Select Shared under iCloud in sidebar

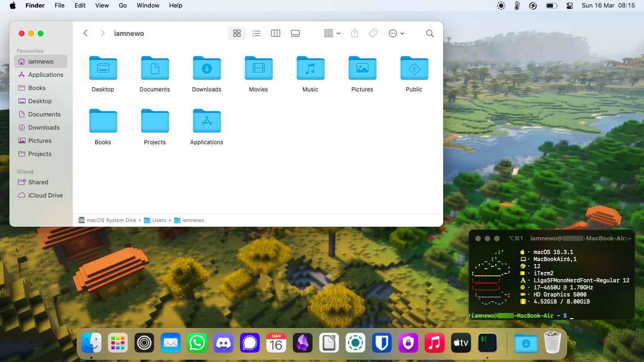coord(41,182)
